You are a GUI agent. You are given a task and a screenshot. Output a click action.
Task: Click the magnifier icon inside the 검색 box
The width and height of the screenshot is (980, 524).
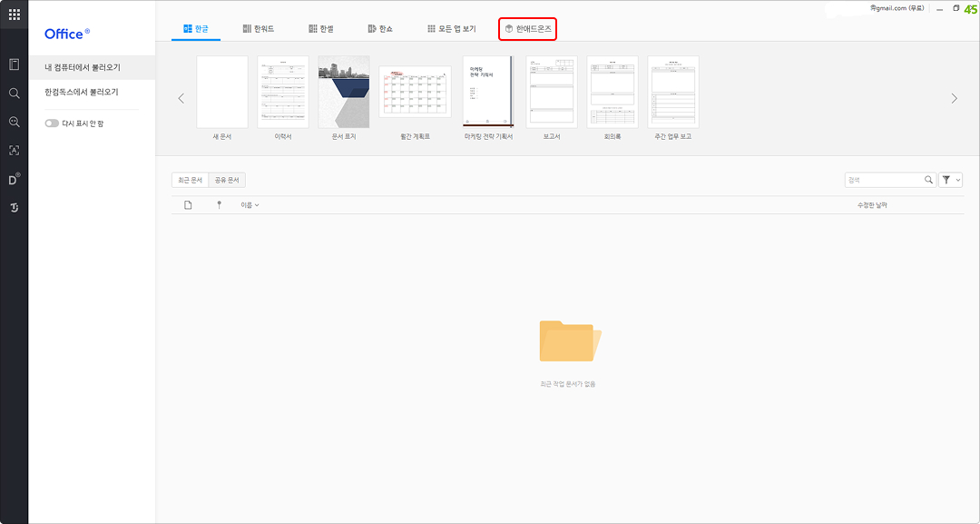[x=928, y=180]
